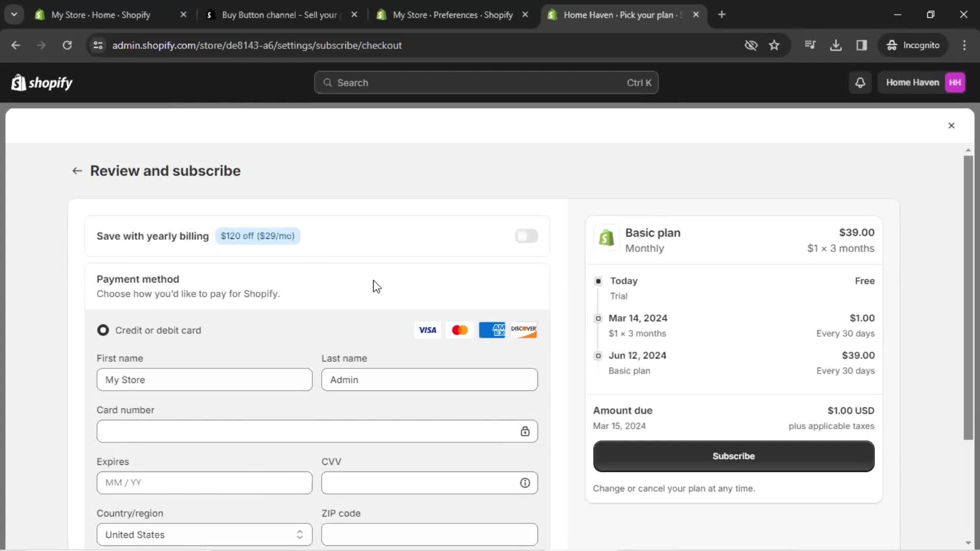Click the Shopify bag icon on Basic plan

tap(605, 238)
